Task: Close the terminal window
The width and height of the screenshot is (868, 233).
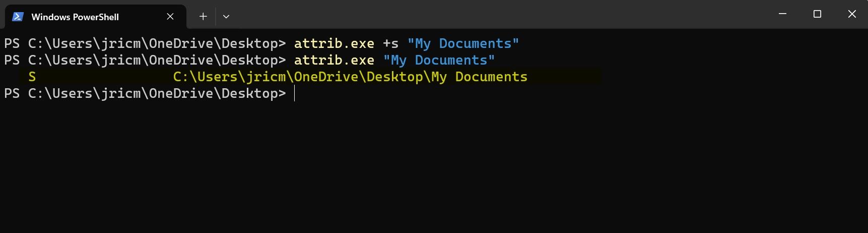Action: point(852,14)
